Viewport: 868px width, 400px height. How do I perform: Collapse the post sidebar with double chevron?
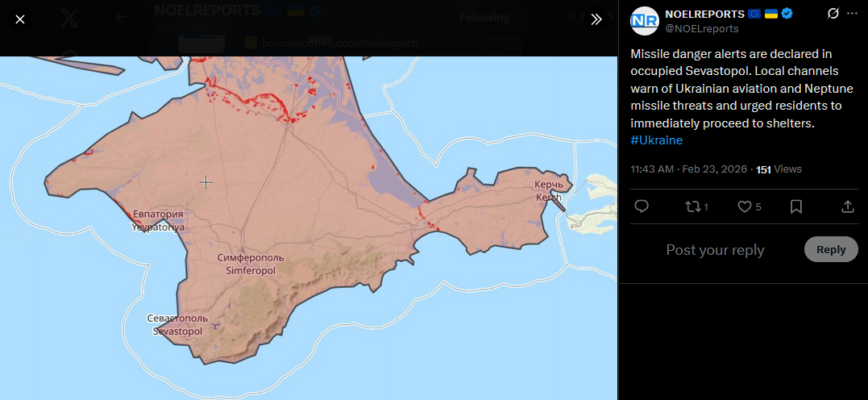596,19
